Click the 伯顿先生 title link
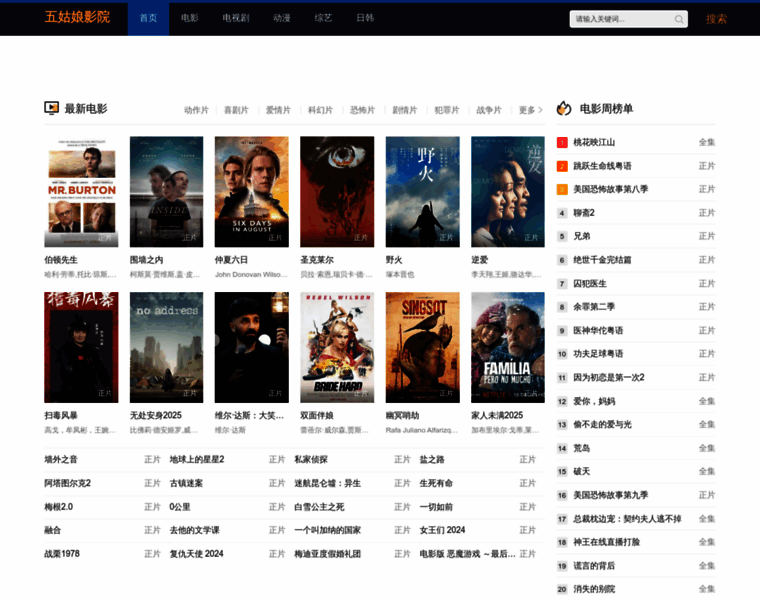This screenshot has height=600, width=760. pyautogui.click(x=61, y=260)
